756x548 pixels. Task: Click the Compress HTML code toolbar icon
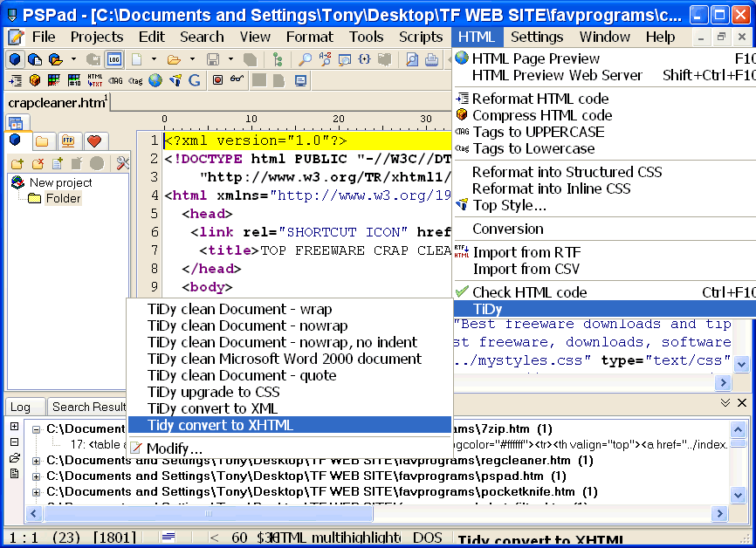pyautogui.click(x=35, y=80)
